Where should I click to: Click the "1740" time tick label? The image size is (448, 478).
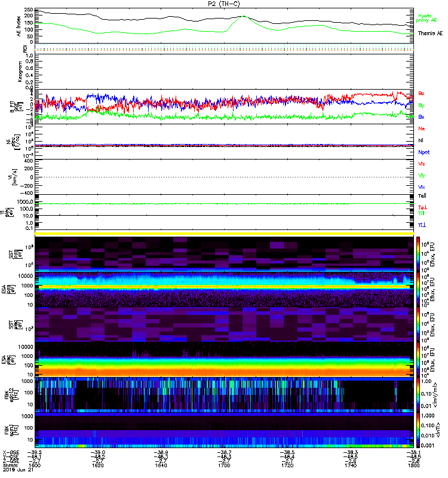(351, 465)
